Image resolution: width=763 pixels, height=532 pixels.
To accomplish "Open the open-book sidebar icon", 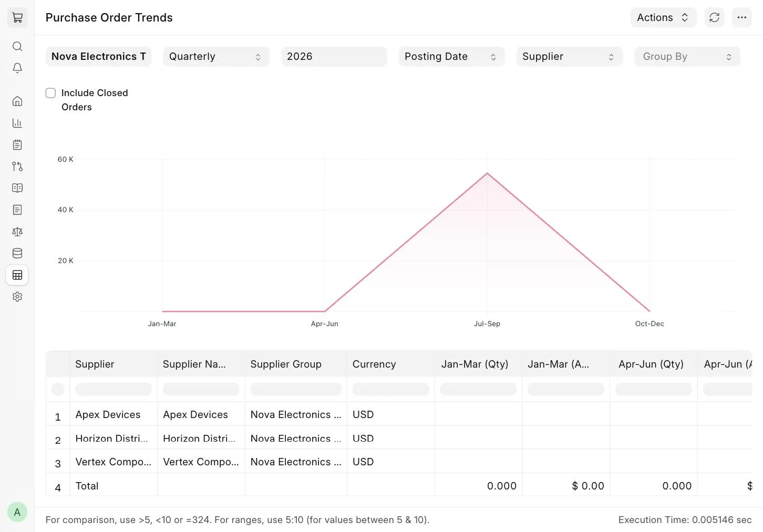I will [x=17, y=188].
